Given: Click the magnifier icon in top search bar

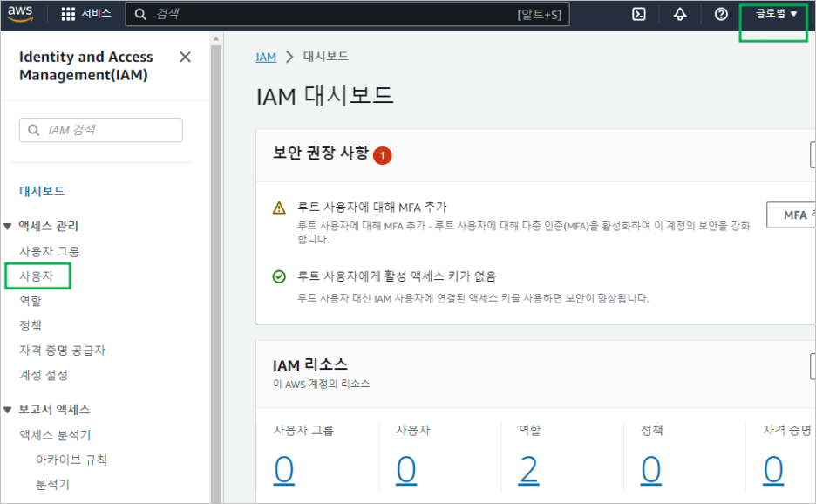Looking at the screenshot, I should 140,14.
